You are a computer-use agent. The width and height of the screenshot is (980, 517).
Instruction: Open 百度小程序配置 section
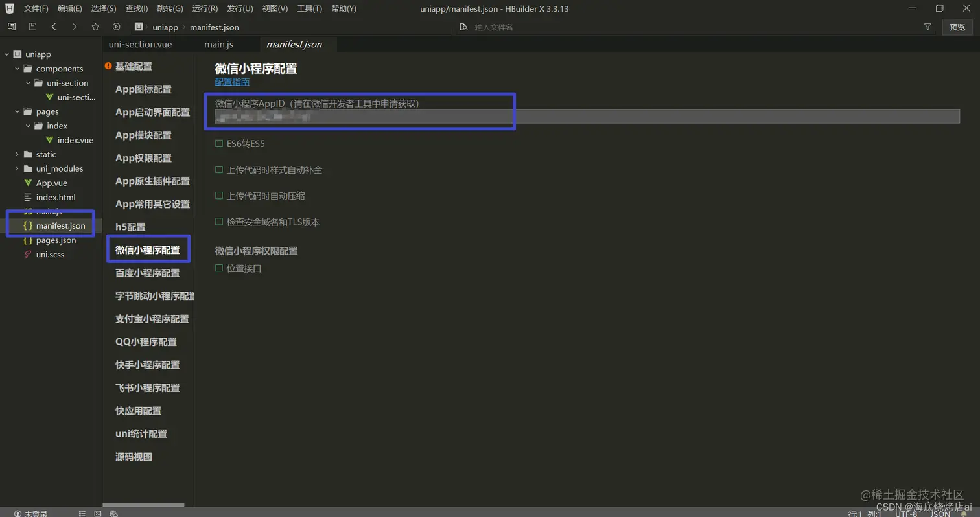(x=147, y=273)
